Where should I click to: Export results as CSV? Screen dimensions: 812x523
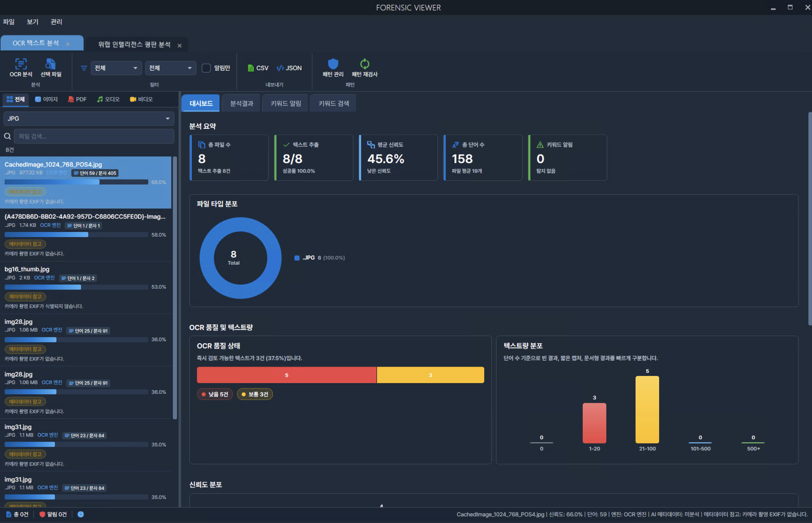(258, 68)
